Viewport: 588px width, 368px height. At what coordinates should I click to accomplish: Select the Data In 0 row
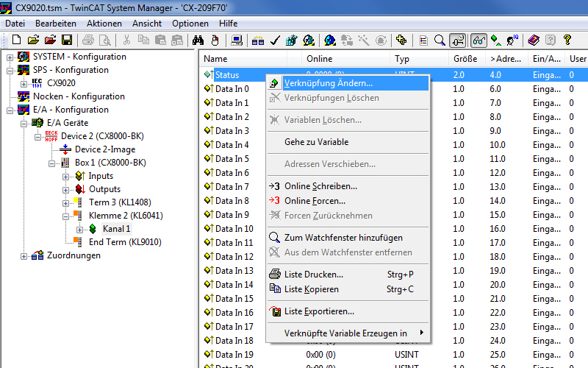click(x=232, y=89)
